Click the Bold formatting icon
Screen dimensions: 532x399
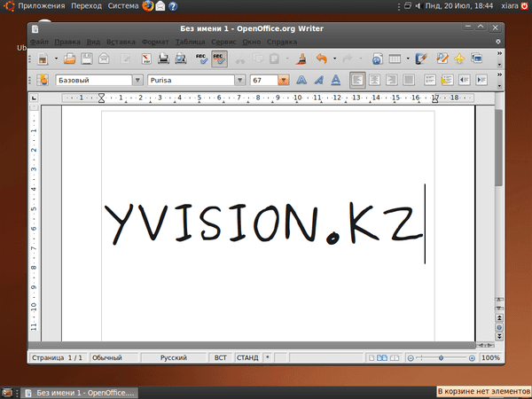point(301,80)
